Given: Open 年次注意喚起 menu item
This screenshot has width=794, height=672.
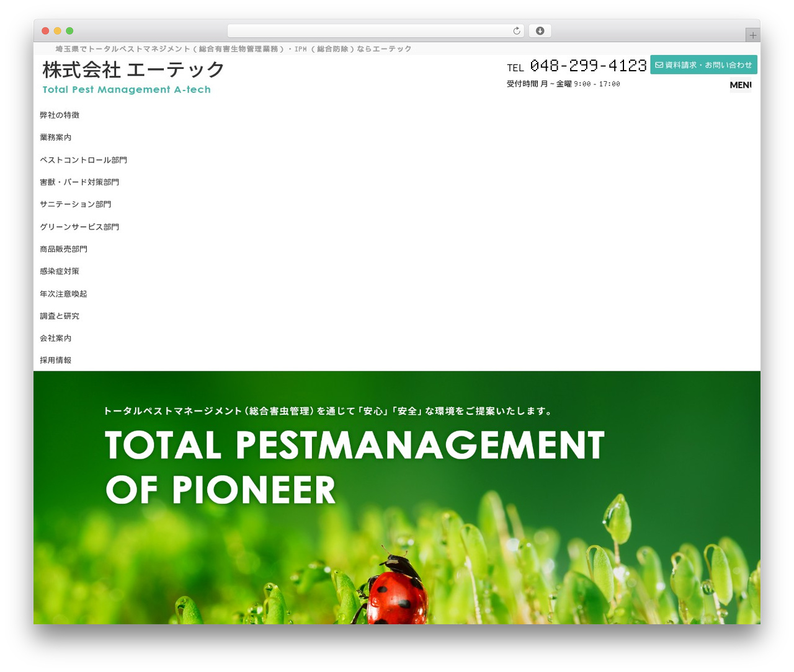Looking at the screenshot, I should 63,294.
